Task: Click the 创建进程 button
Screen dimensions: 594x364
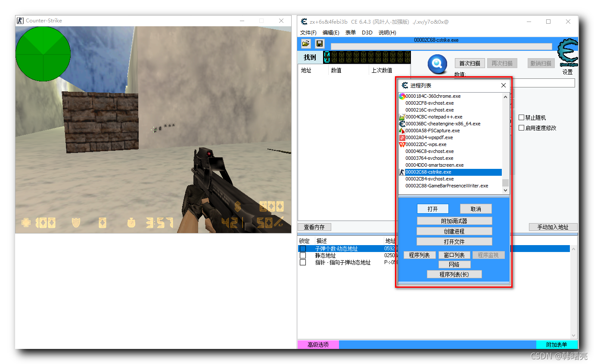Action: click(454, 231)
